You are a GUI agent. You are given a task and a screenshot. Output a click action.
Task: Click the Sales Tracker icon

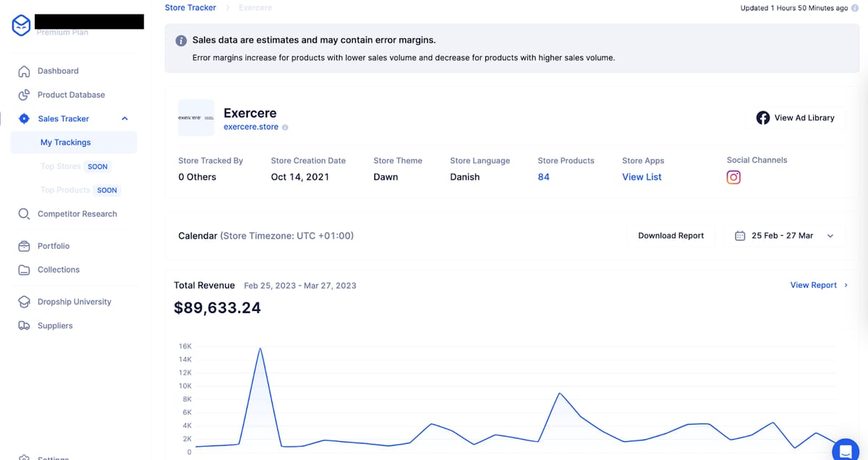(24, 119)
